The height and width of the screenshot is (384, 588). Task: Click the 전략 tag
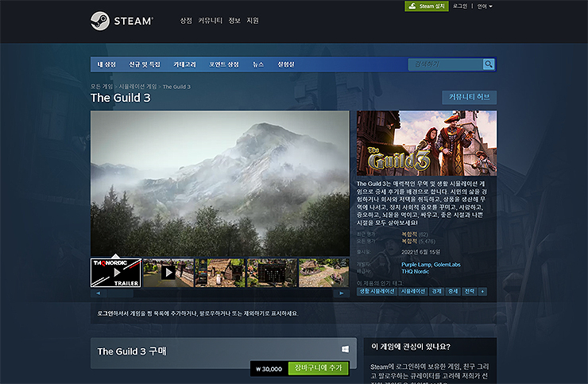tap(470, 291)
